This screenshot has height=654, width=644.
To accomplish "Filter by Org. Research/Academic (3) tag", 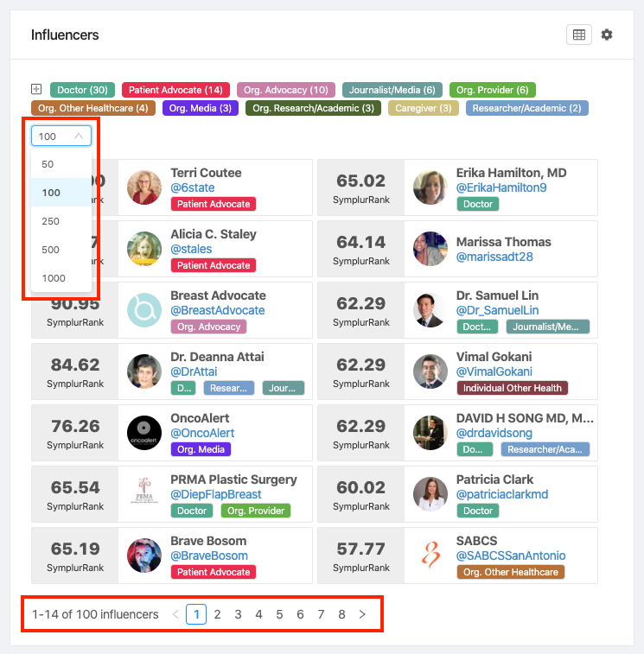I will click(x=313, y=109).
